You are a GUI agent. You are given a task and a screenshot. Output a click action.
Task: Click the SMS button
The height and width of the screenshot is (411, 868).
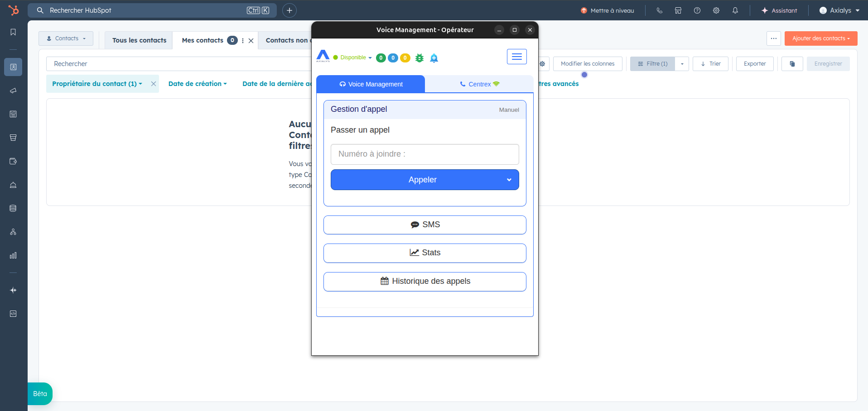pyautogui.click(x=425, y=225)
